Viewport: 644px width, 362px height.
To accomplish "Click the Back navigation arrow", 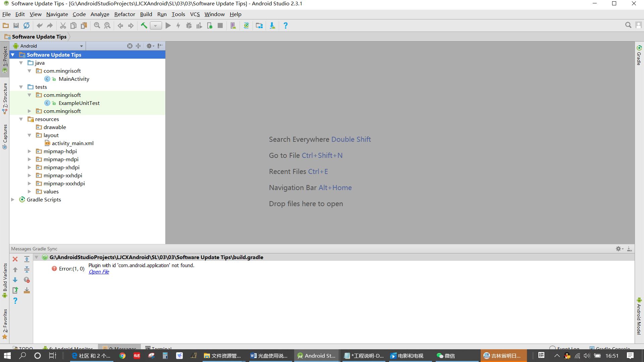I will (120, 25).
